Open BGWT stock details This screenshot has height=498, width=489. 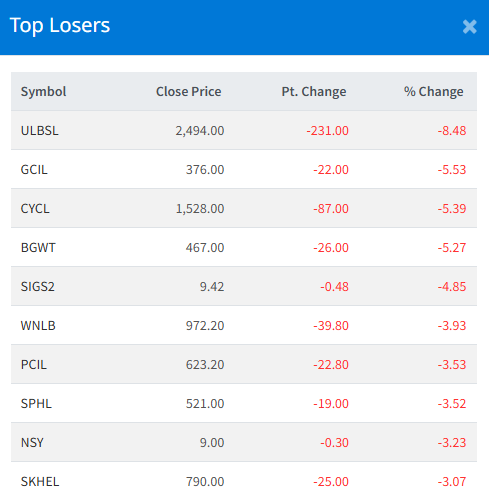38,248
